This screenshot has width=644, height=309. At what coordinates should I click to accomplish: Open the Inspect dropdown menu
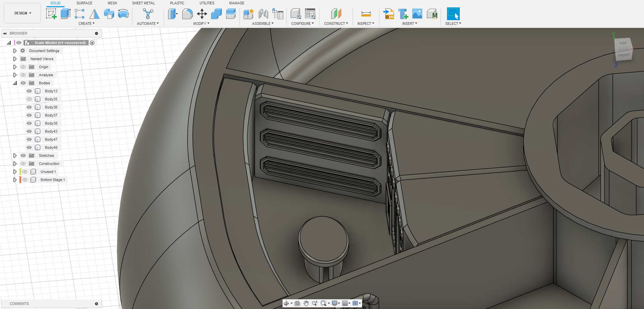pos(365,24)
